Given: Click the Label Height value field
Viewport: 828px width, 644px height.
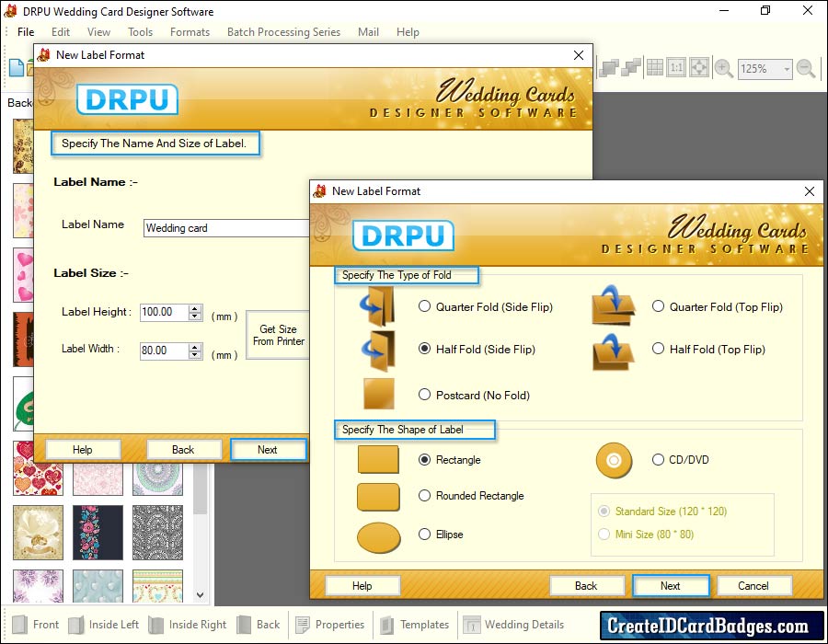Looking at the screenshot, I should pos(165,312).
